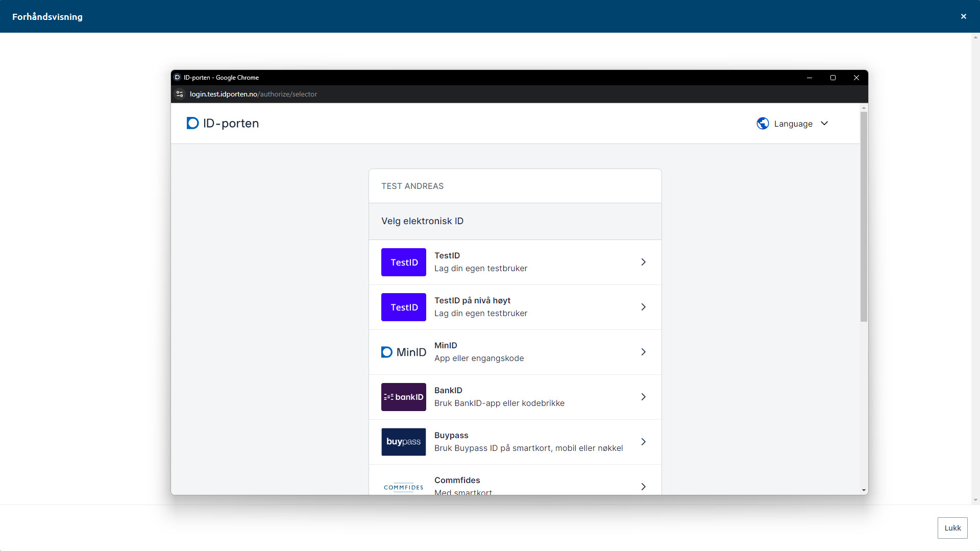
Task: Click the Buypass logo
Action: coord(404,442)
